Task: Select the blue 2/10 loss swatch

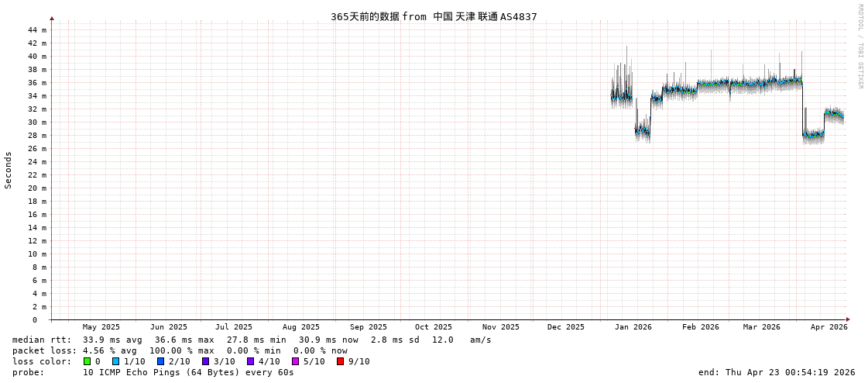Action: pyautogui.click(x=161, y=361)
